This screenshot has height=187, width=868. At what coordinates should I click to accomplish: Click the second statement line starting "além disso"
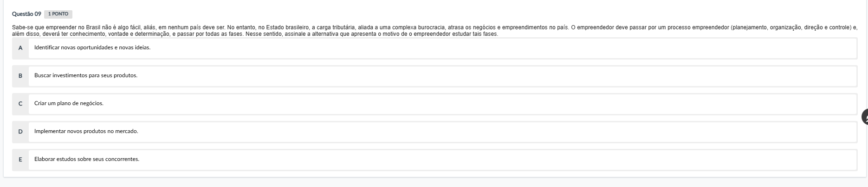(139, 34)
